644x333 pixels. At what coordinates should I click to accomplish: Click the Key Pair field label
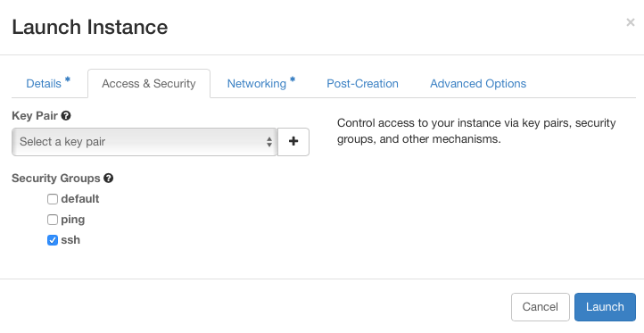tap(35, 116)
